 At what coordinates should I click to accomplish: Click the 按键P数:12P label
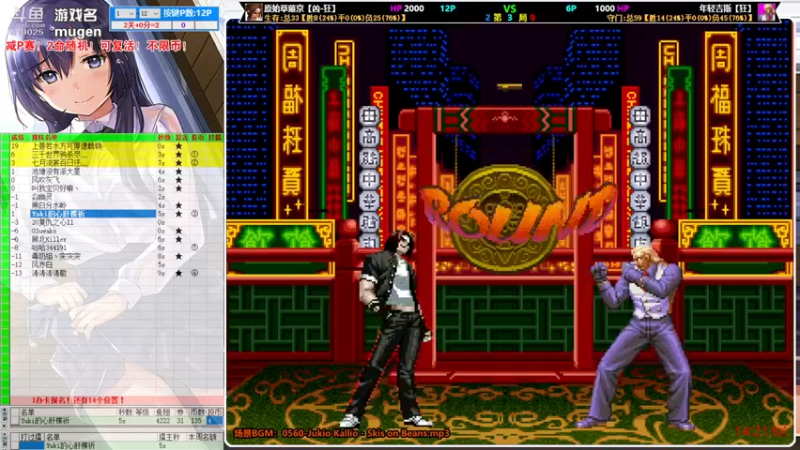tap(187, 13)
